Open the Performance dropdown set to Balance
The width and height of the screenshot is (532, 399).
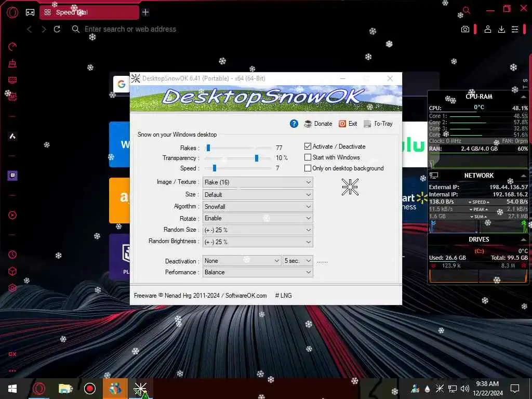point(258,272)
